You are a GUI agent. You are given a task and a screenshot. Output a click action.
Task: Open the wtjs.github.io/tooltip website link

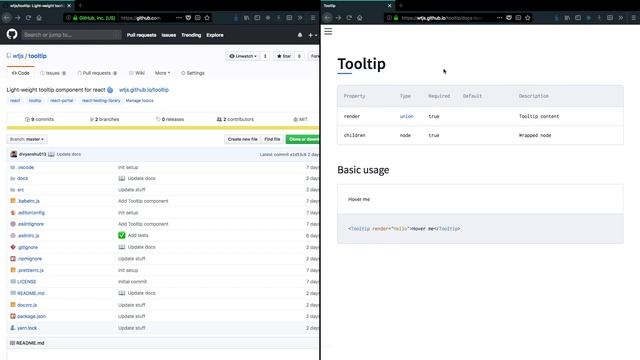tap(144, 90)
